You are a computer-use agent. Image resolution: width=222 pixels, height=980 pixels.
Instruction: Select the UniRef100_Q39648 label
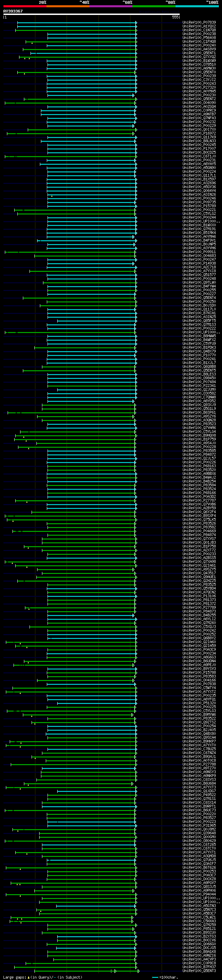click(x=199, y=833)
